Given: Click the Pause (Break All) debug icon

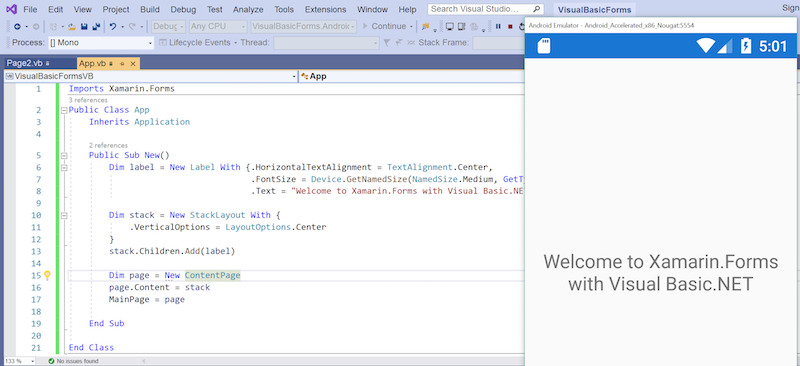Looking at the screenshot, I should (498, 27).
